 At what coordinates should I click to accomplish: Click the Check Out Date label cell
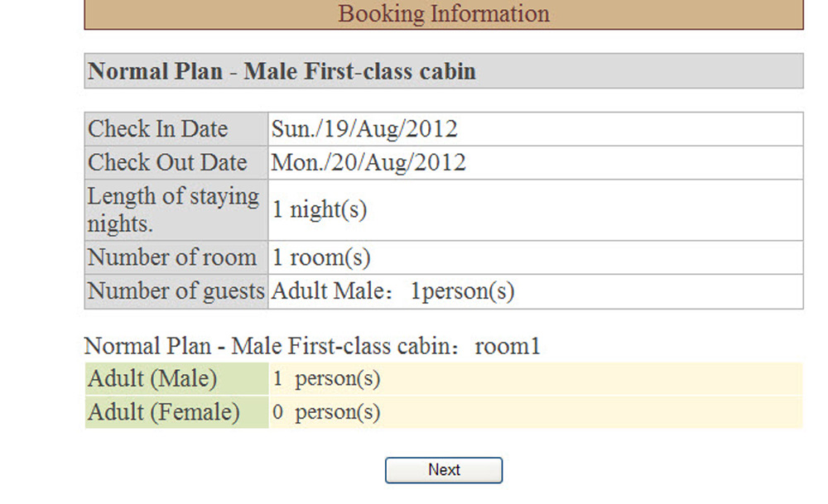tap(176, 162)
